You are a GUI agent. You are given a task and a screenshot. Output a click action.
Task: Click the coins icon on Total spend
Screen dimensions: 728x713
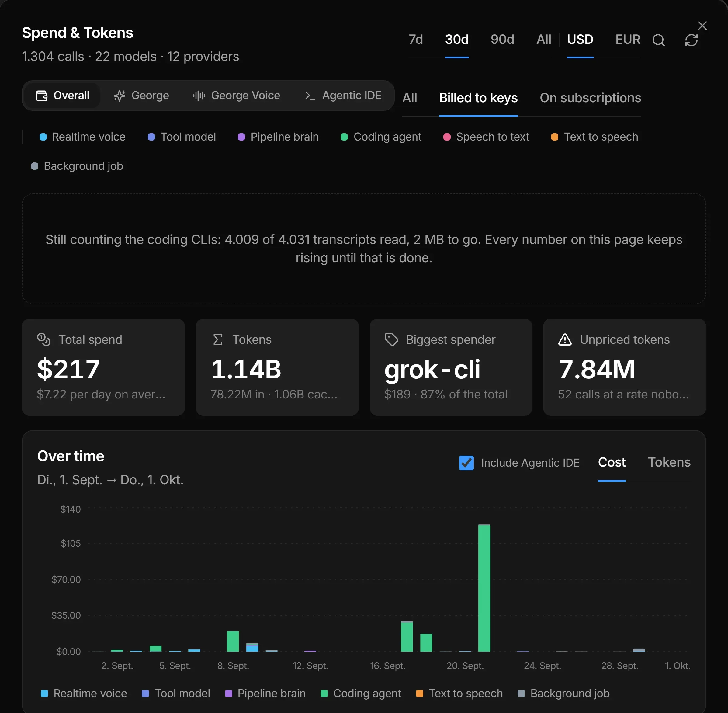[x=43, y=339]
